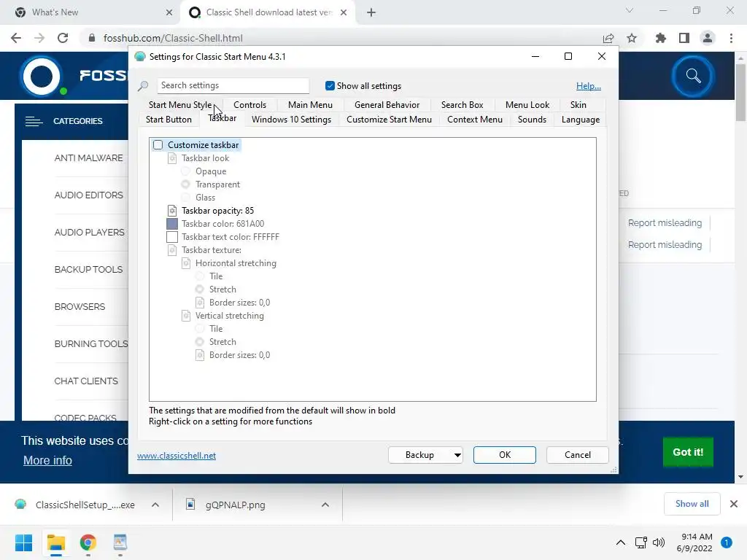Open Windows Start button on taskbar
Screen dimensions: 747x560
tap(23, 542)
